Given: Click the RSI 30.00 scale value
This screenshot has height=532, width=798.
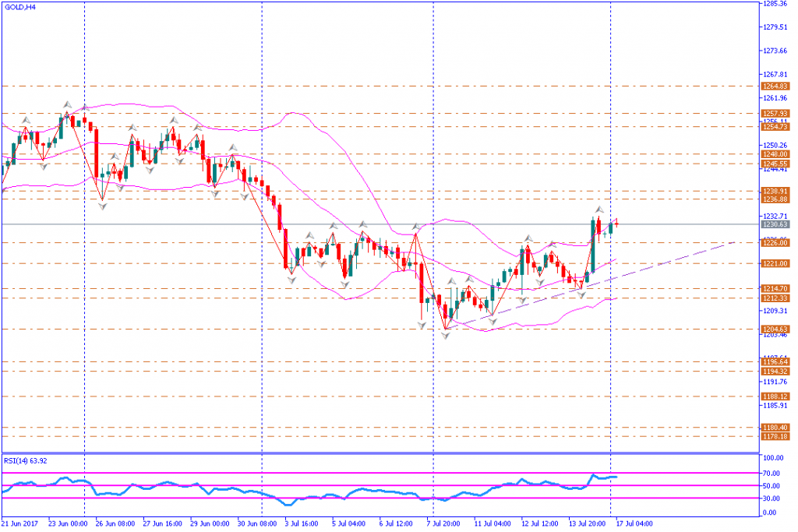Looking at the screenshot, I should click(772, 499).
